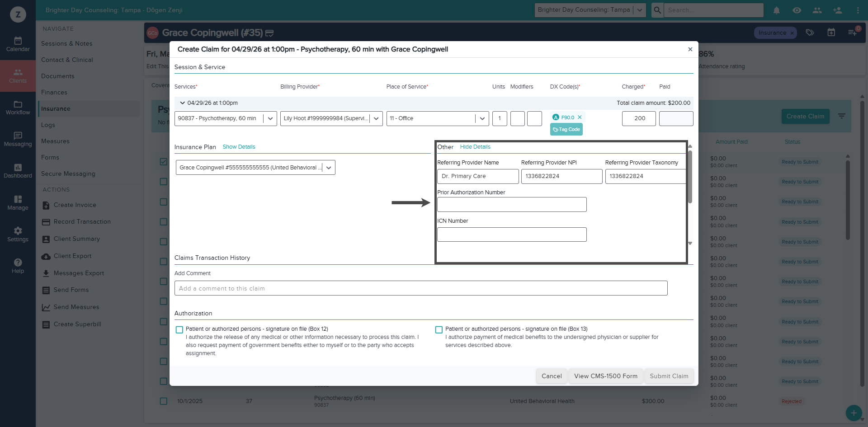868x427 pixels.
Task: Check the Box 12 signature on file
Action: (x=179, y=330)
